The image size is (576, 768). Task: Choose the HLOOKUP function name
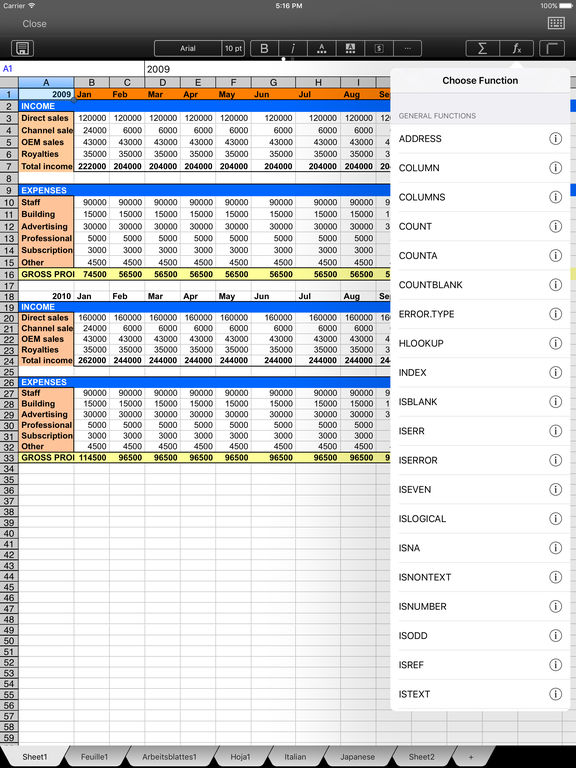click(x=421, y=343)
